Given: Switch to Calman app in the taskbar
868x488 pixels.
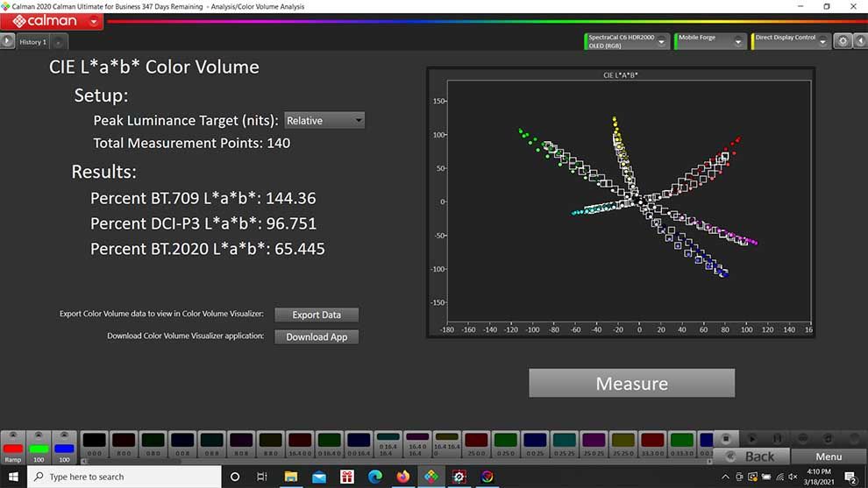Looking at the screenshot, I should (431, 477).
